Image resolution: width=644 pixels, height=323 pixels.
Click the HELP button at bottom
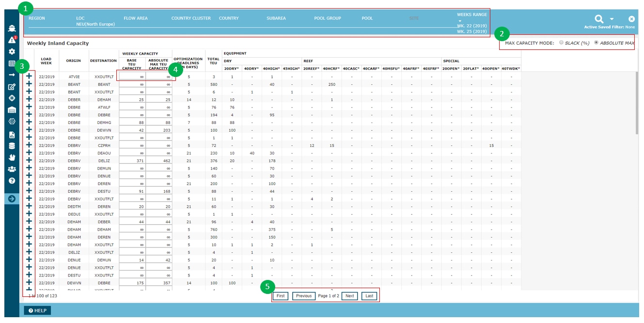coord(37,310)
